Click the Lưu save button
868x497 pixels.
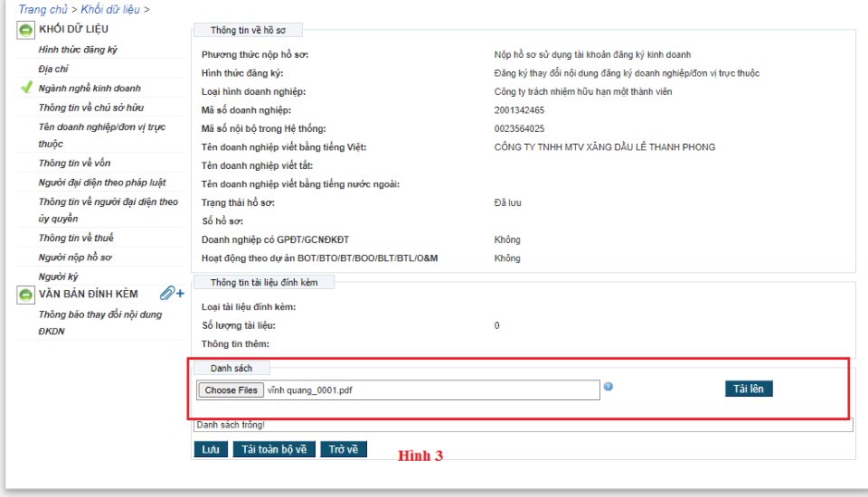click(x=211, y=449)
